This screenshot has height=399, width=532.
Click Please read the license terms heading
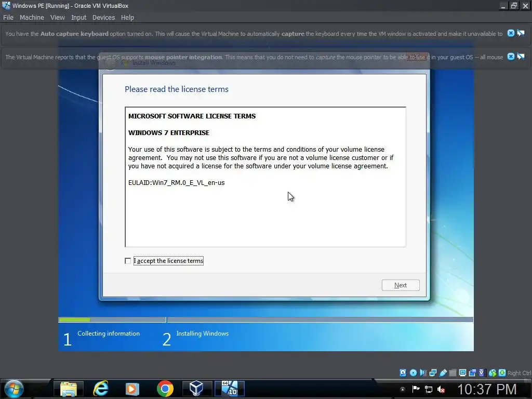(177, 89)
